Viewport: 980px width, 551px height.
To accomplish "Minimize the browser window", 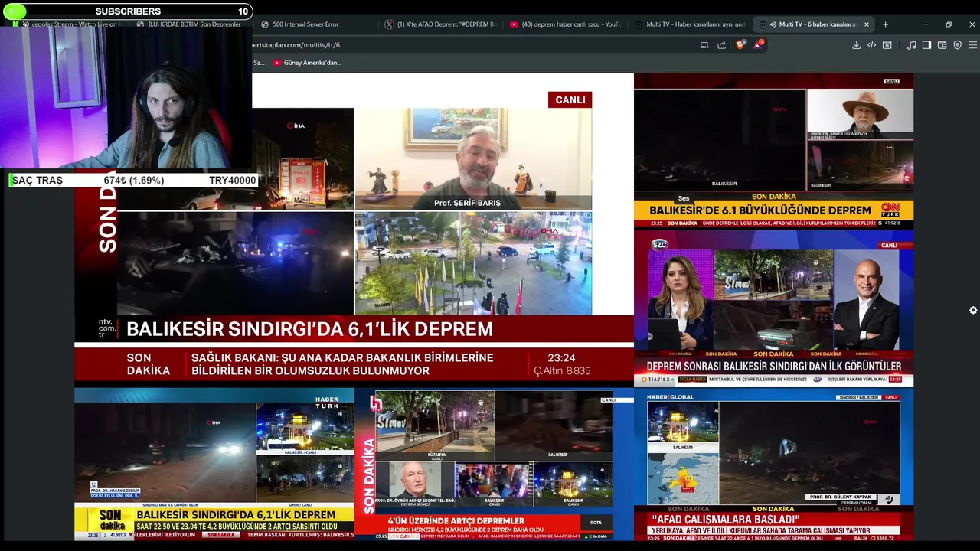I will pos(925,24).
